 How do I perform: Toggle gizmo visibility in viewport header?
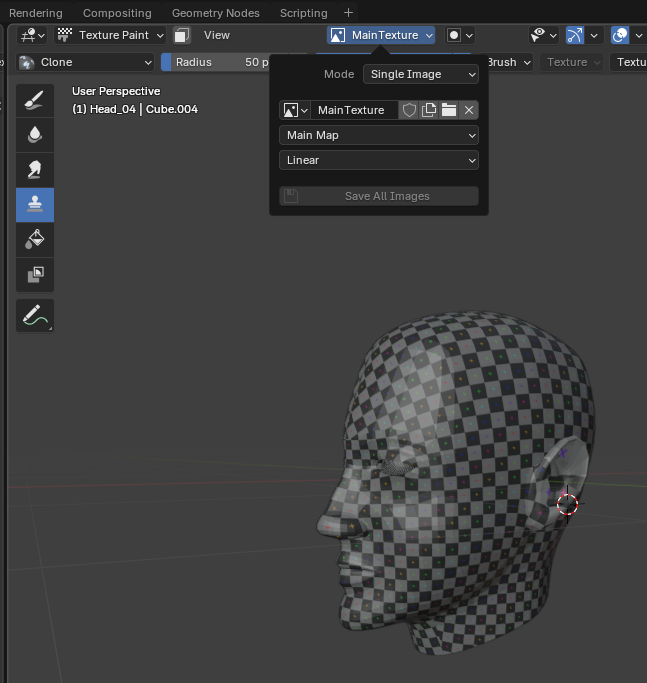pyautogui.click(x=574, y=35)
